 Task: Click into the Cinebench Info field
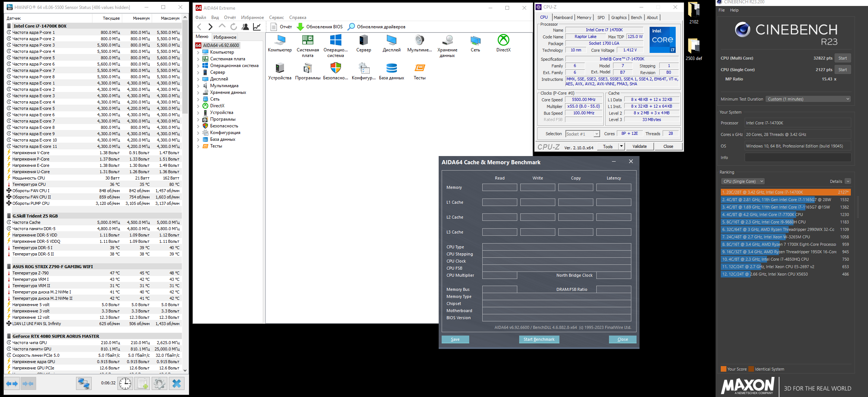798,158
